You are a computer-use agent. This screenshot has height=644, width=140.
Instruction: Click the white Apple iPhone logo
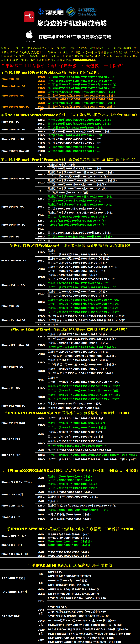[x=30, y=37]
